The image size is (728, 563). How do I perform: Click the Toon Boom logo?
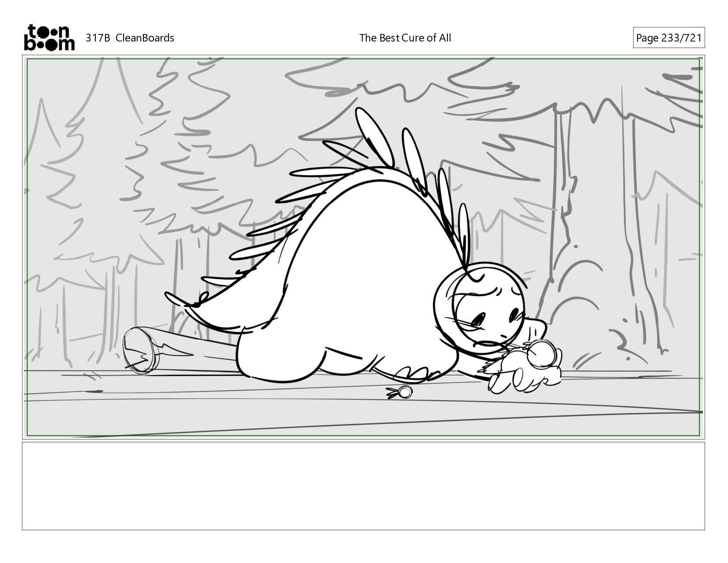(49, 38)
